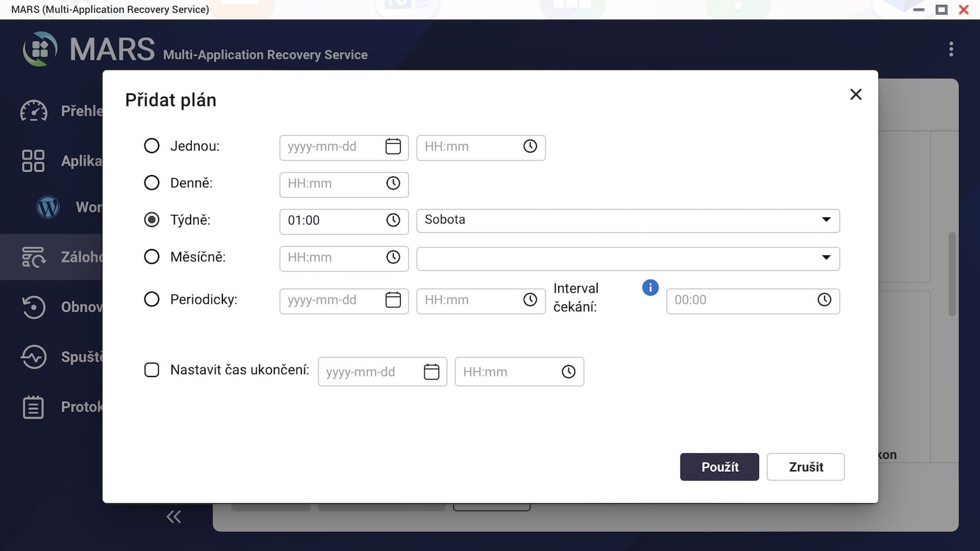This screenshot has width=980, height=551.
Task: Open clock picker in the Měsíčně row
Action: click(x=393, y=257)
